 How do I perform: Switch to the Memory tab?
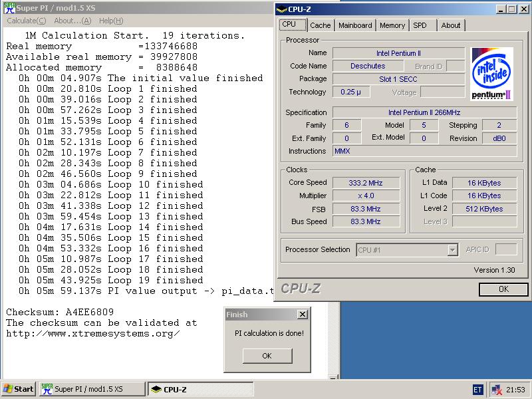[392, 25]
